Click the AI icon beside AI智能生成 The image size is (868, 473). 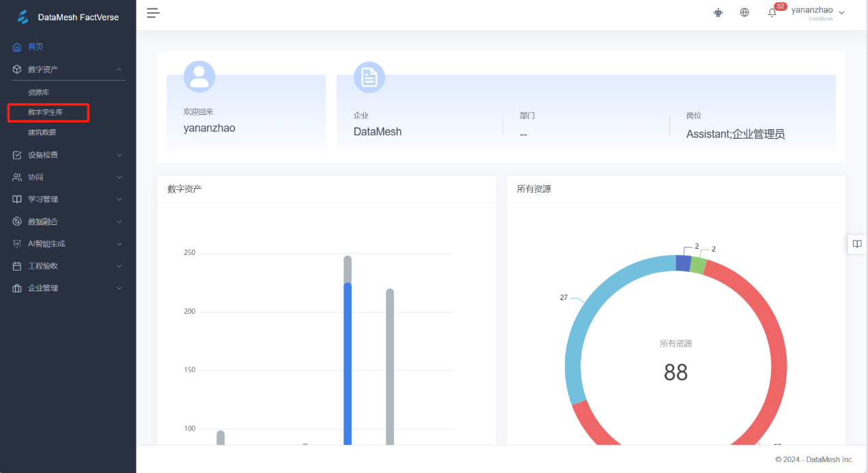(17, 244)
